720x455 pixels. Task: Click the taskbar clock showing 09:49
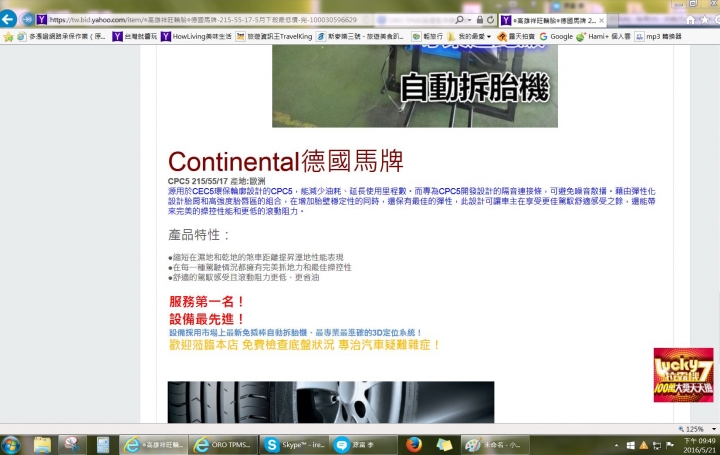tap(699, 445)
